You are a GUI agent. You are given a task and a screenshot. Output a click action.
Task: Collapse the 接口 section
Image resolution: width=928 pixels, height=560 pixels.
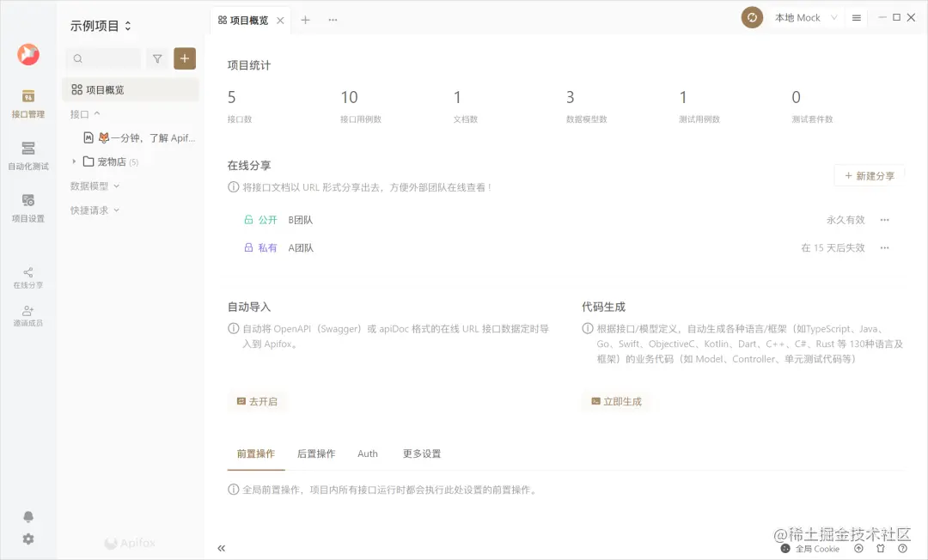click(85, 114)
